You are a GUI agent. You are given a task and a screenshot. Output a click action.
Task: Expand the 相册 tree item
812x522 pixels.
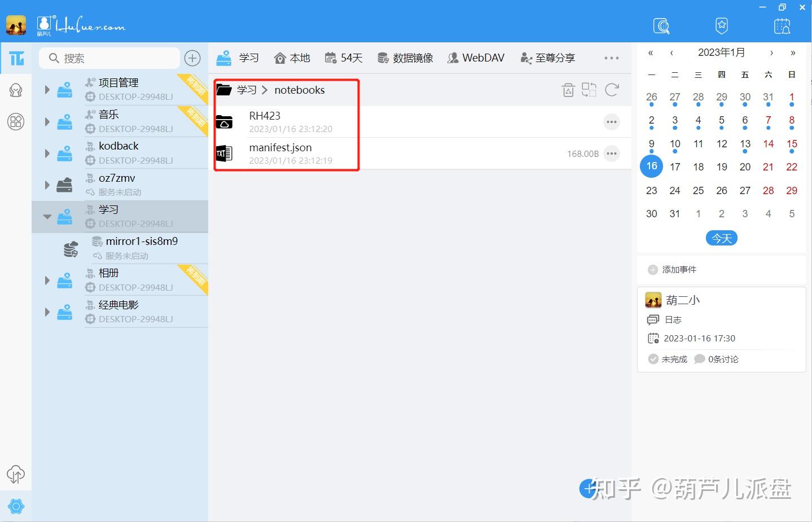coord(47,280)
